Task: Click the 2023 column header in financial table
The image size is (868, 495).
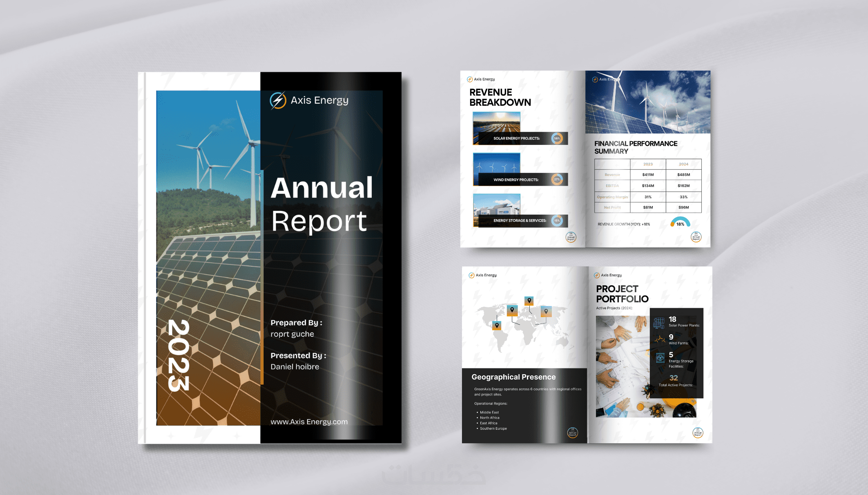Action: pyautogui.click(x=648, y=164)
